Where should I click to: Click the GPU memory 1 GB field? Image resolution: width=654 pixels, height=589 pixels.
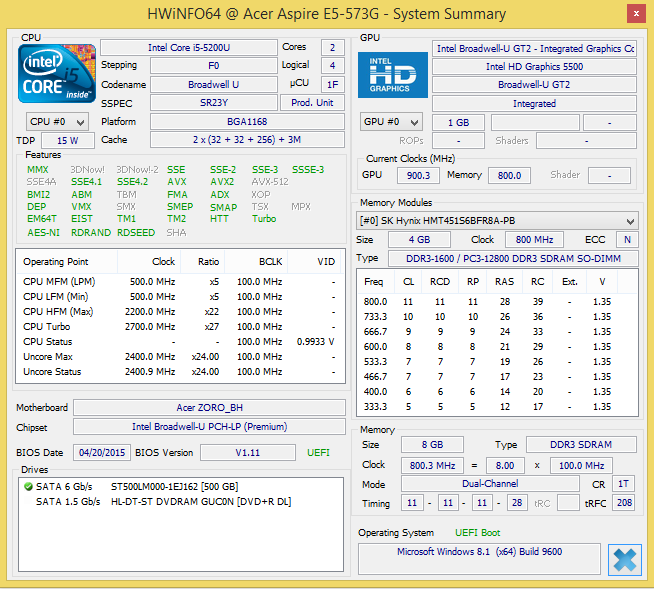tap(458, 123)
